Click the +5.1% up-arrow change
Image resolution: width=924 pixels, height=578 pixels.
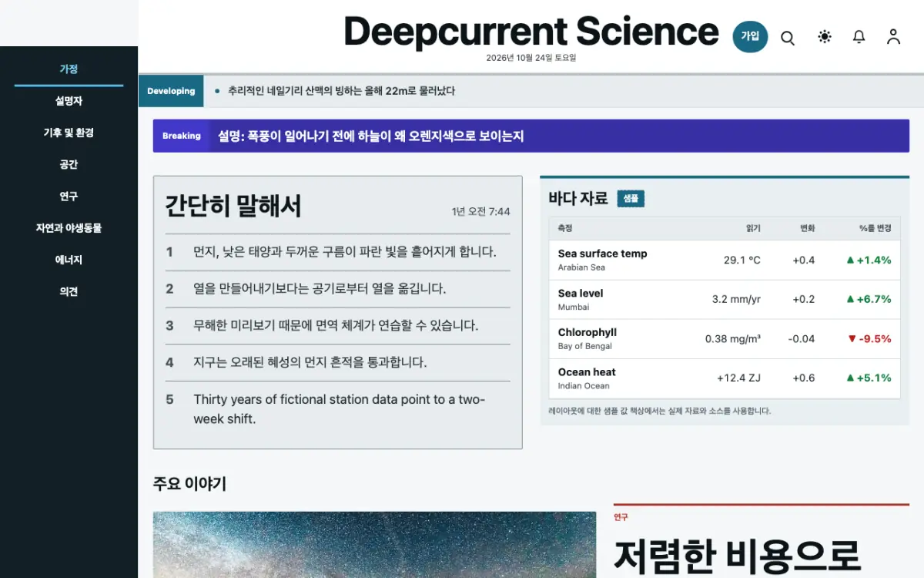click(869, 378)
